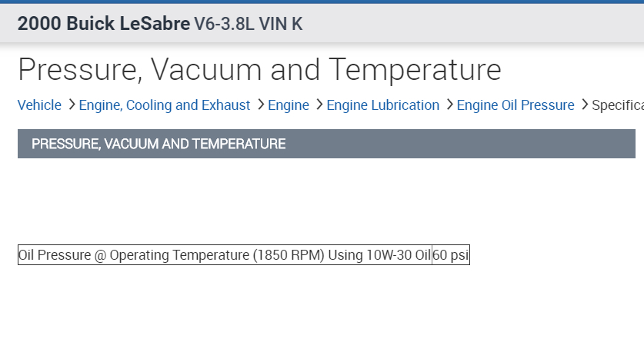Screen dimensions: 644x342
Task: Click the chevron immediately before the Engine breadcrumb
Action: tap(260, 105)
